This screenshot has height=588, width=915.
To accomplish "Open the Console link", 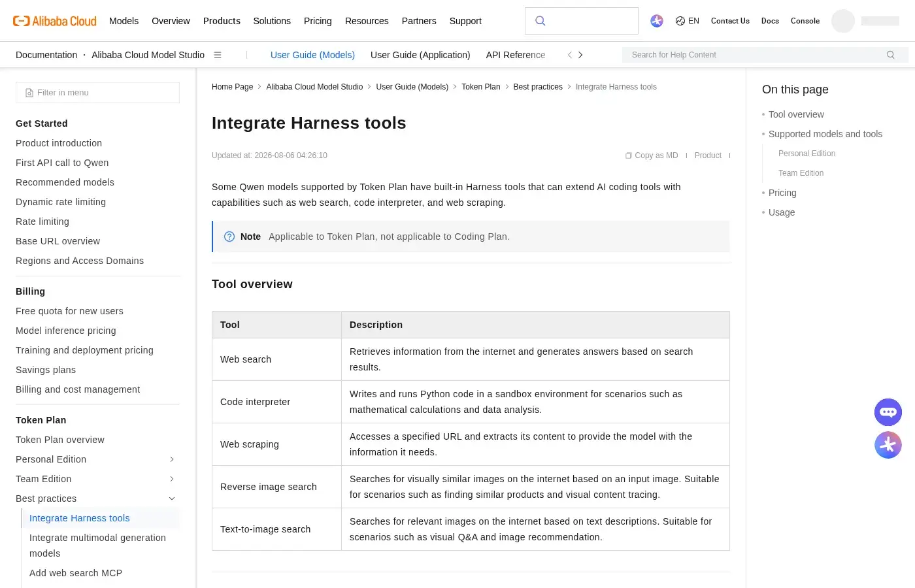I will coord(805,21).
